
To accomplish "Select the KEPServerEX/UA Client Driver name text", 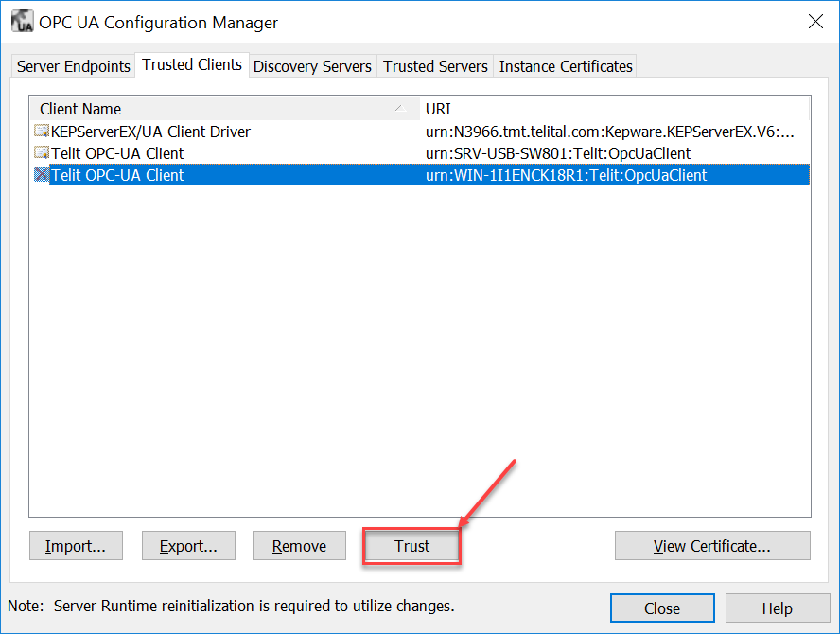I will point(150,132).
